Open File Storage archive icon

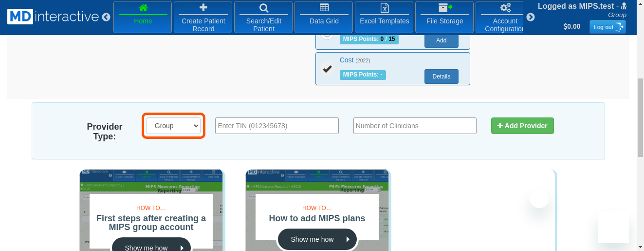click(x=444, y=8)
